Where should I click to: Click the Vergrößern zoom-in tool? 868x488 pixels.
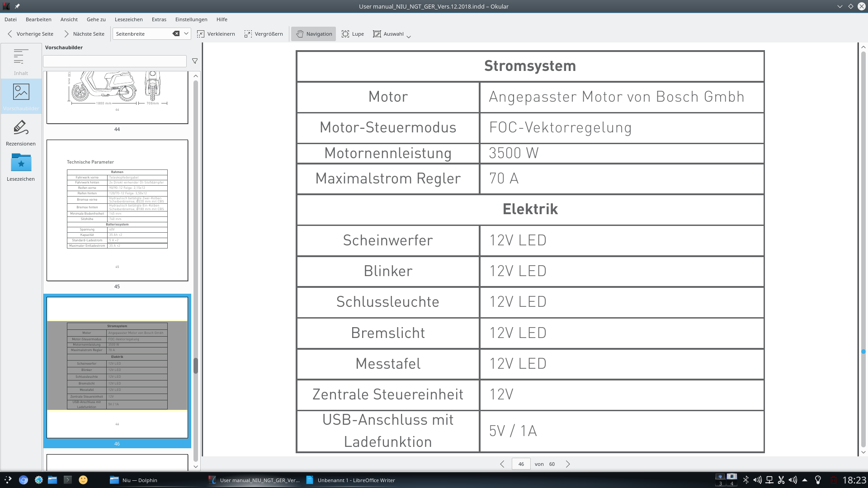(264, 34)
